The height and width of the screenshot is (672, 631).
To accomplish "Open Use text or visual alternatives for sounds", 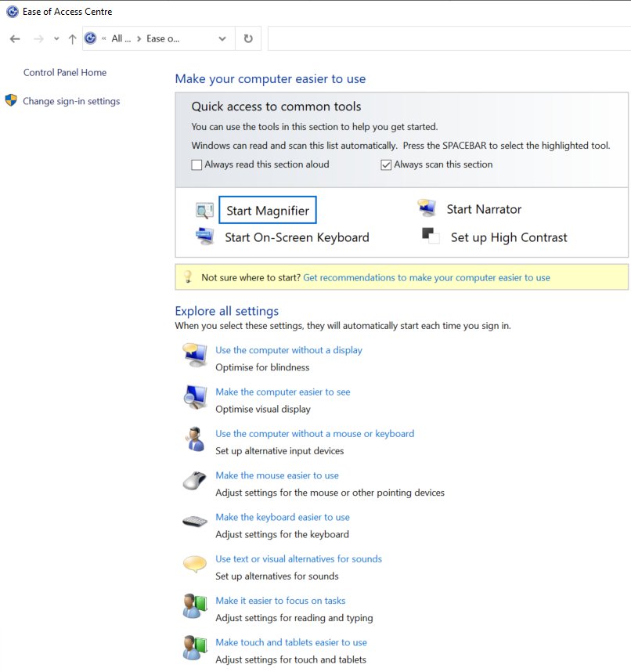I will [298, 559].
